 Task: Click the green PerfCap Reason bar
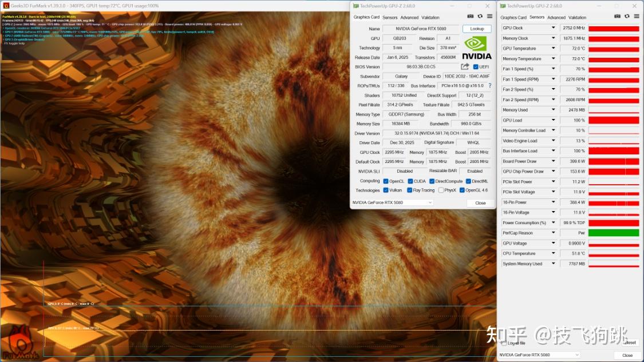(x=614, y=233)
